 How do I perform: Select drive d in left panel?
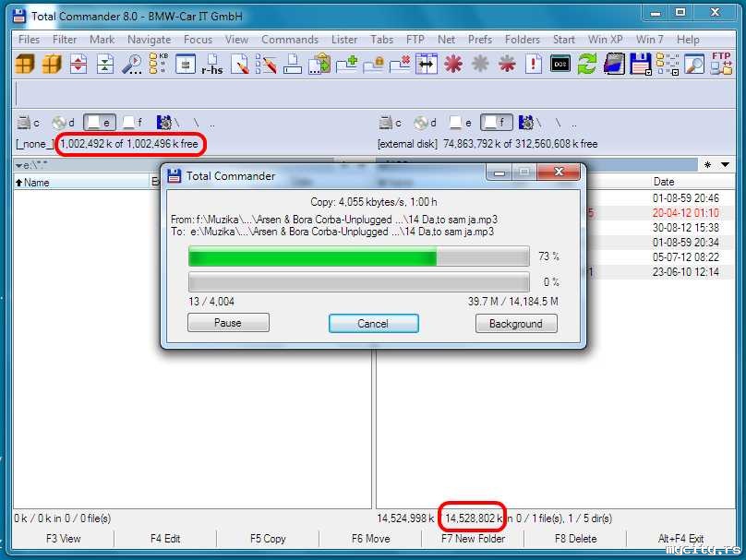tap(64, 123)
